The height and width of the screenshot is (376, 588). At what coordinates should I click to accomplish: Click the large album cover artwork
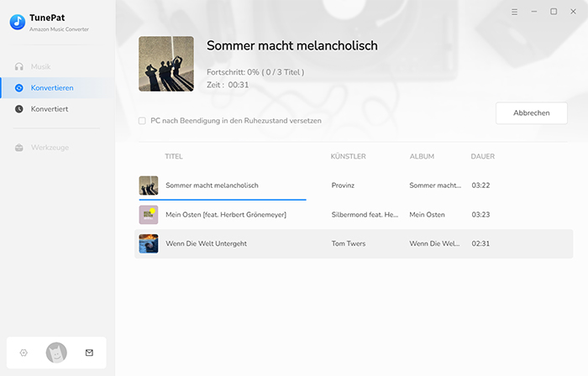[166, 64]
